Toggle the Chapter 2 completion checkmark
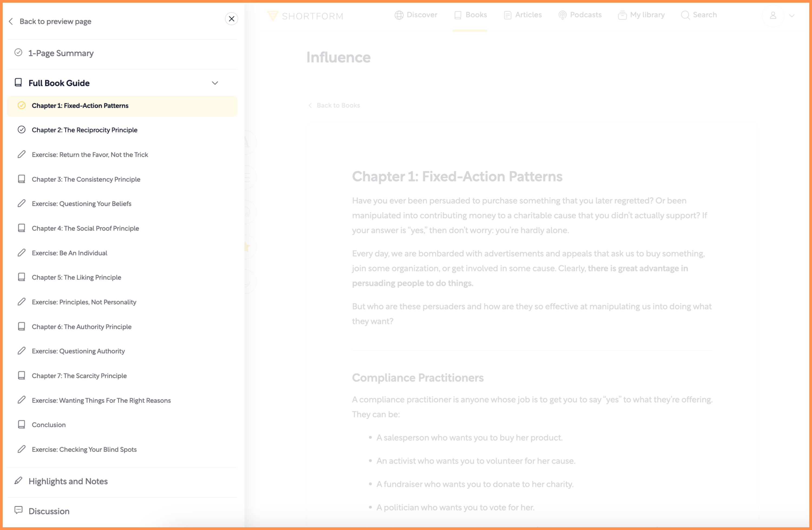This screenshot has width=812, height=530. (x=21, y=130)
